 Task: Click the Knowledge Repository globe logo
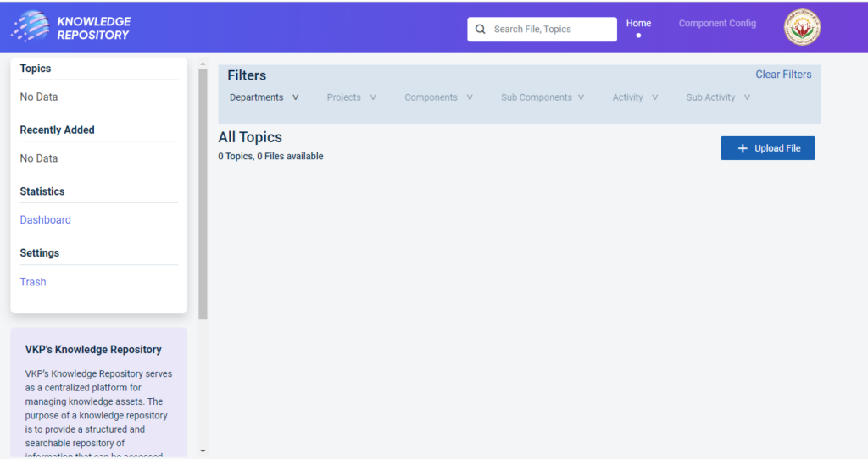(x=30, y=27)
